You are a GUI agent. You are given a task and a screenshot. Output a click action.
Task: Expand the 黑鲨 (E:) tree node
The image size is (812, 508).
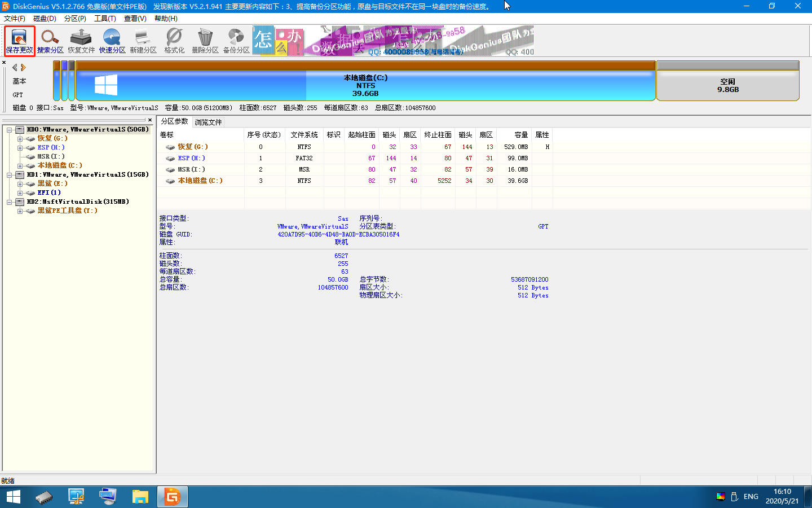coord(20,184)
